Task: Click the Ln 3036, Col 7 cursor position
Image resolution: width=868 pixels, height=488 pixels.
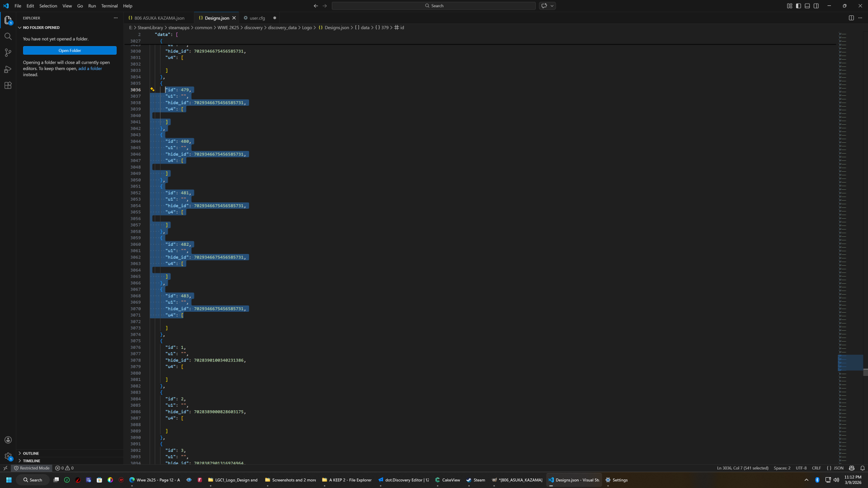Action: [742, 468]
